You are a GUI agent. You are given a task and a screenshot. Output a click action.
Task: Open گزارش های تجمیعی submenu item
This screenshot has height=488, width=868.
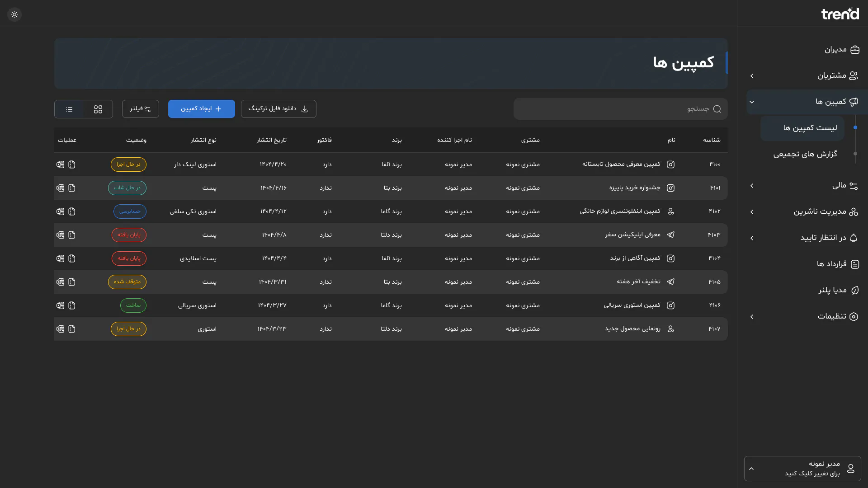(x=805, y=155)
